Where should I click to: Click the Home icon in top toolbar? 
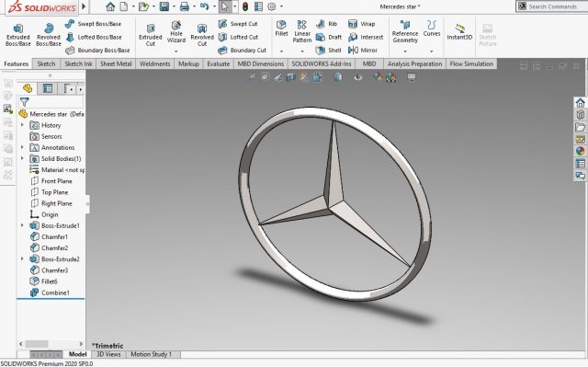point(110,6)
